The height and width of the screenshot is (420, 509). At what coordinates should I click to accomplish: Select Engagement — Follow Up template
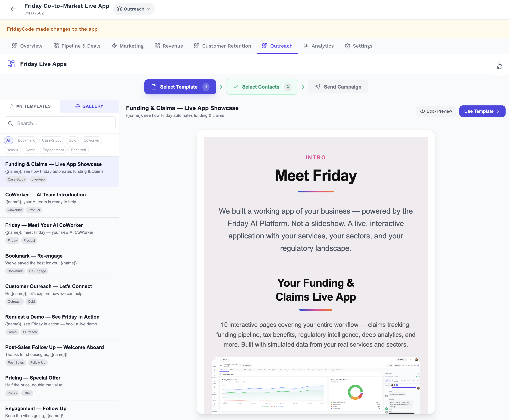click(x=59, y=411)
